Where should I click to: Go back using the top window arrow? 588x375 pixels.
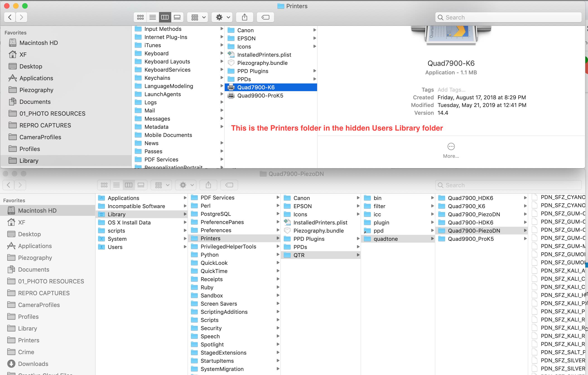10,17
